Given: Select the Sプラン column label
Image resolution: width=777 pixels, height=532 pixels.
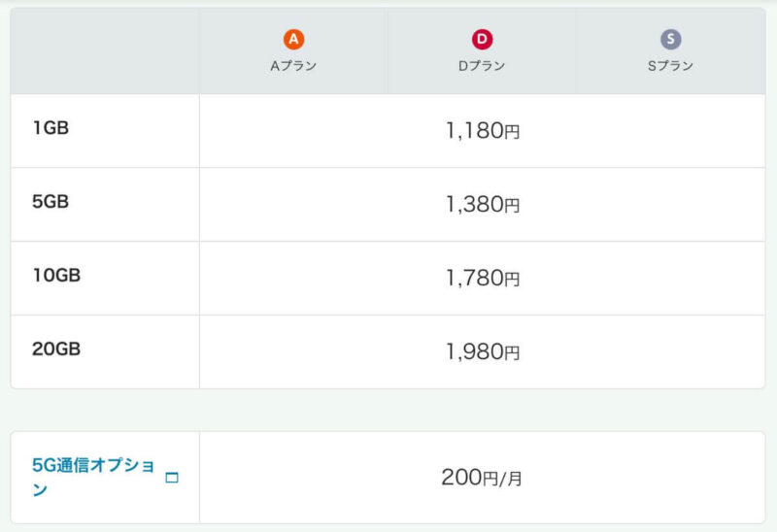Looking at the screenshot, I should click(670, 66).
